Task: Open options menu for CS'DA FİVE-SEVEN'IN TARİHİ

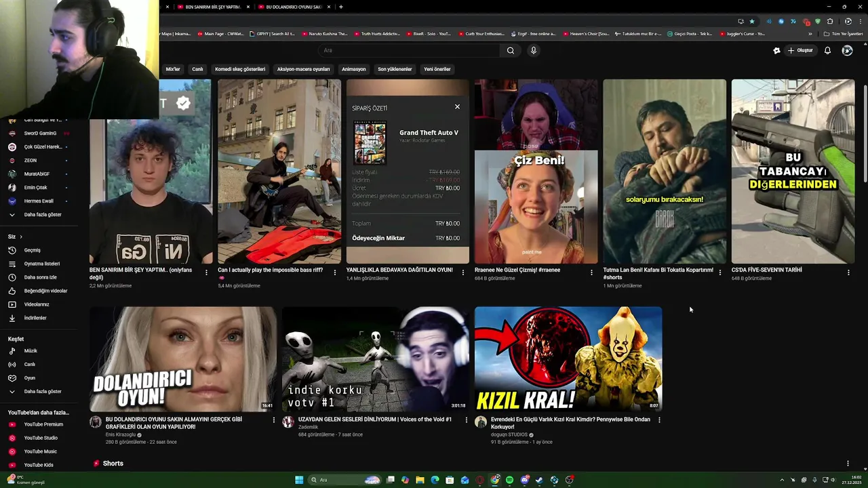Action: point(848,272)
